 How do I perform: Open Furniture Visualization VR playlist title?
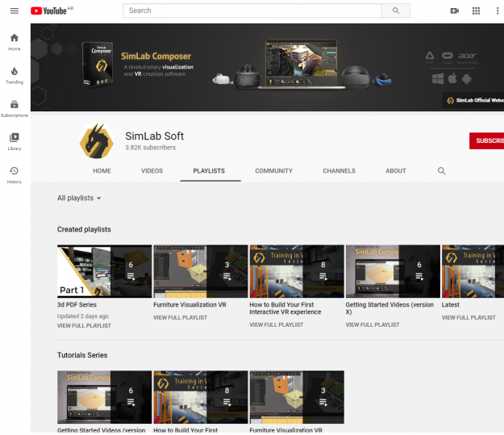pos(190,305)
